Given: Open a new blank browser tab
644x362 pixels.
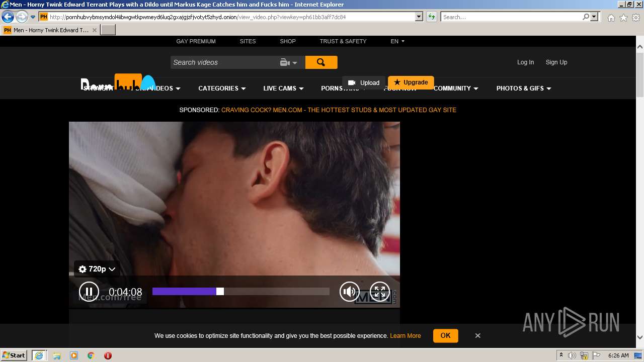Looking at the screenshot, I should click(108, 30).
